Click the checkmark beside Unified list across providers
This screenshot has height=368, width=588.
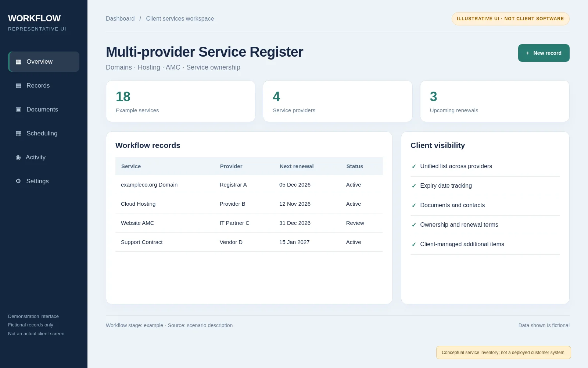point(414,166)
